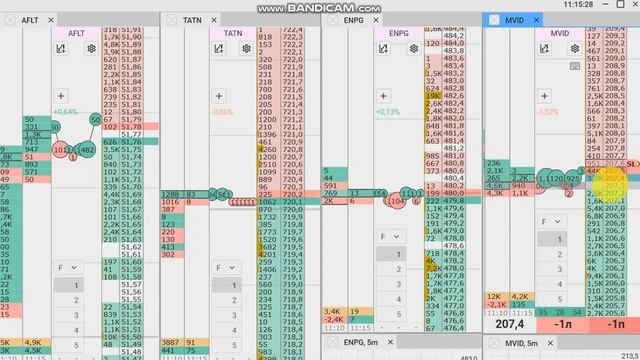The height and width of the screenshot is (360, 640).
Task: Click the +0,64% change label in AFLT panel
Action: [65, 112]
